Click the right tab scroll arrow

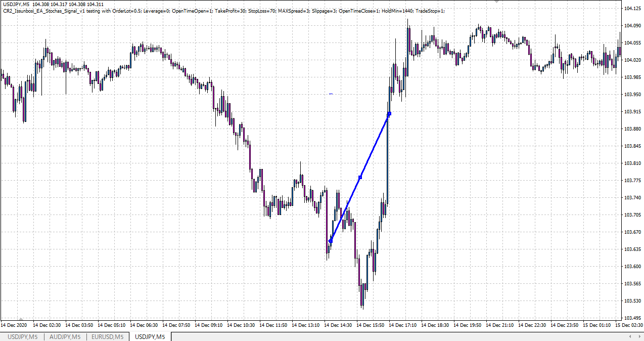tap(639, 336)
